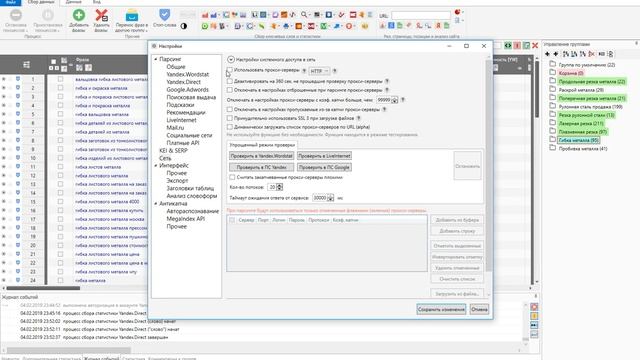Click the black-and-white half circle icon in ribbon
Screen dimensions: 640x360
pyautogui.click(x=184, y=26)
